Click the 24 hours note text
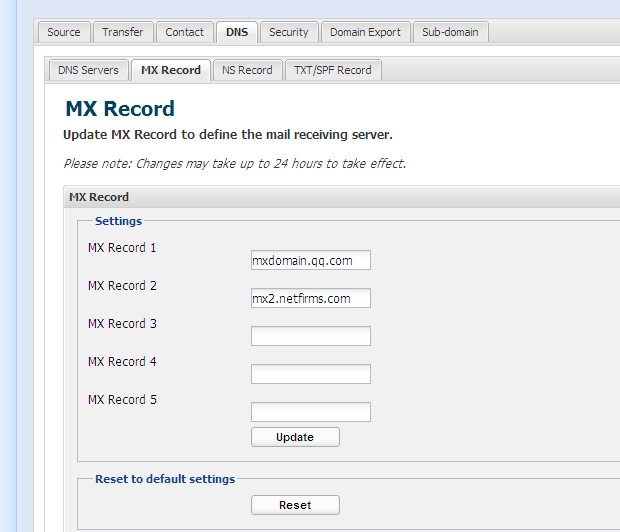 pyautogui.click(x=235, y=163)
